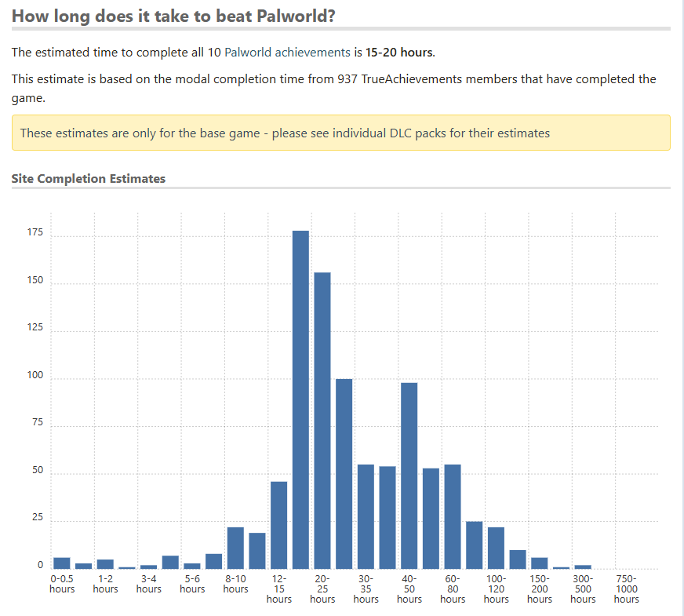Screen dimensions: 684x616
Task: Click the '8-10 hours' axis label
Action: 235,584
